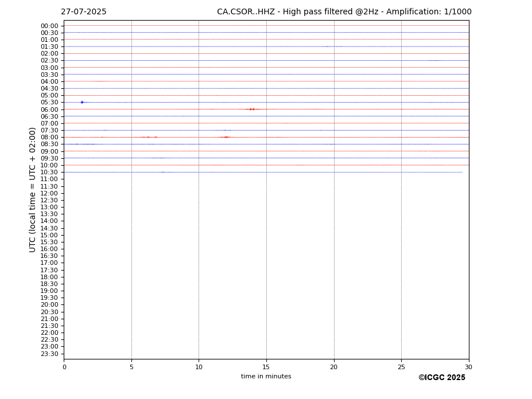Screen dimensions: 532x399
Task: Click the 15:00 time label
Action: 49,235
